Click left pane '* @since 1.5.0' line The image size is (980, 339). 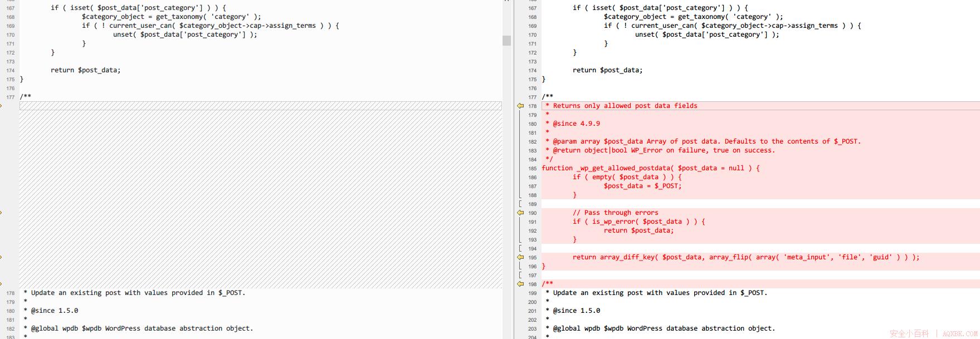[x=51, y=311]
